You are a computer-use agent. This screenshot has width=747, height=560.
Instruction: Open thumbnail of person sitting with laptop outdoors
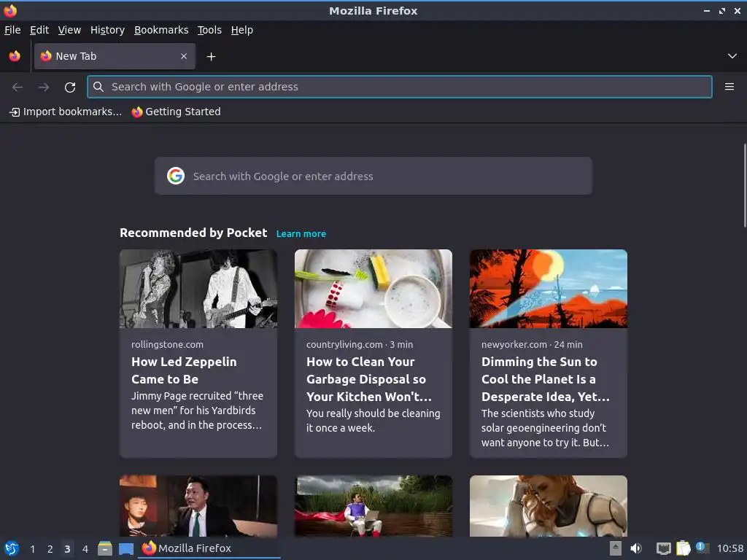373,506
